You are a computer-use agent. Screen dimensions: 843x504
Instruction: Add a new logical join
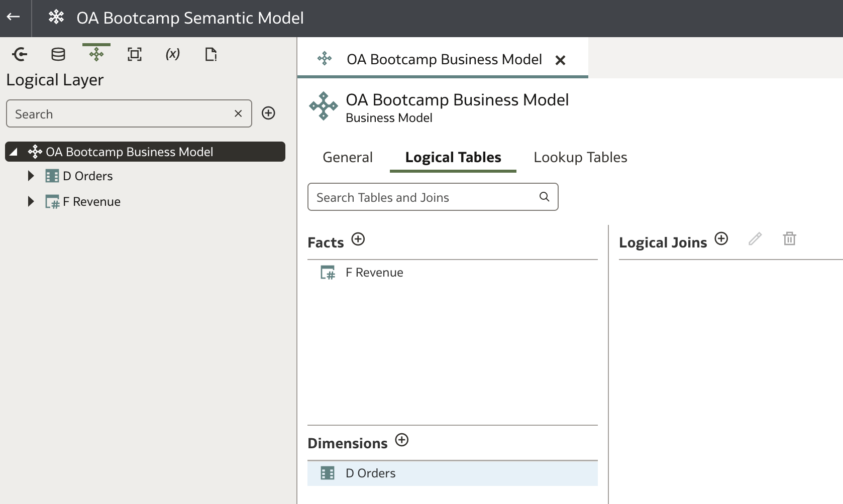(x=721, y=238)
